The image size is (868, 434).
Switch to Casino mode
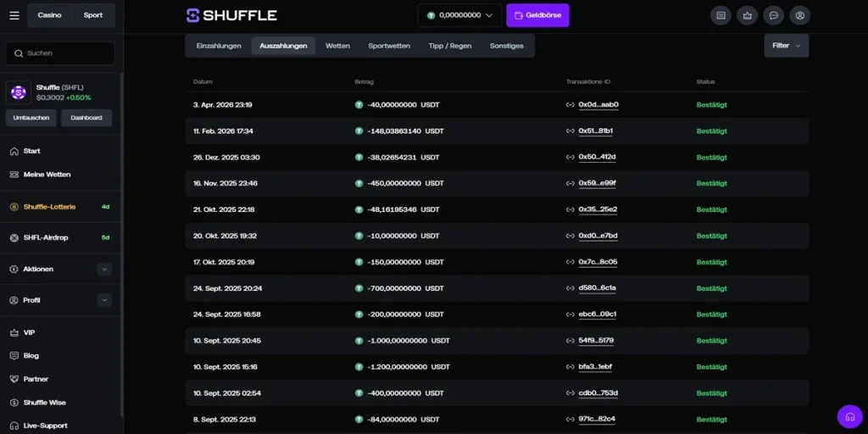pos(50,15)
